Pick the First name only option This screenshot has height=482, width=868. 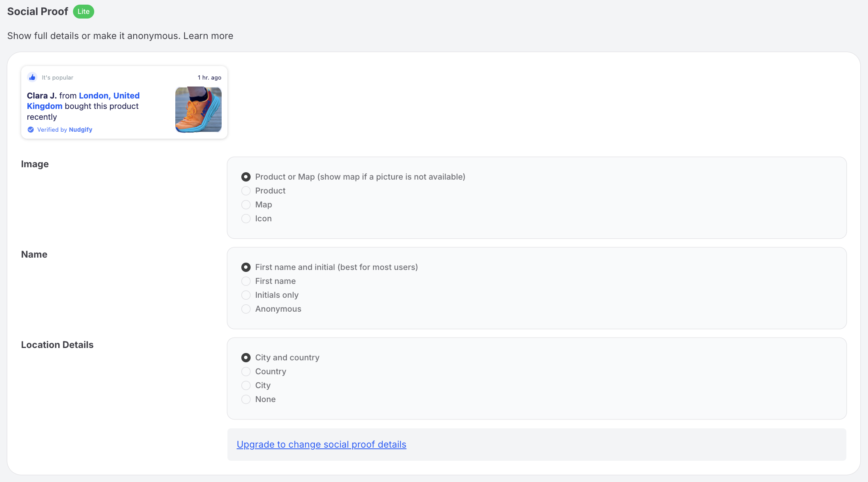[x=246, y=281]
